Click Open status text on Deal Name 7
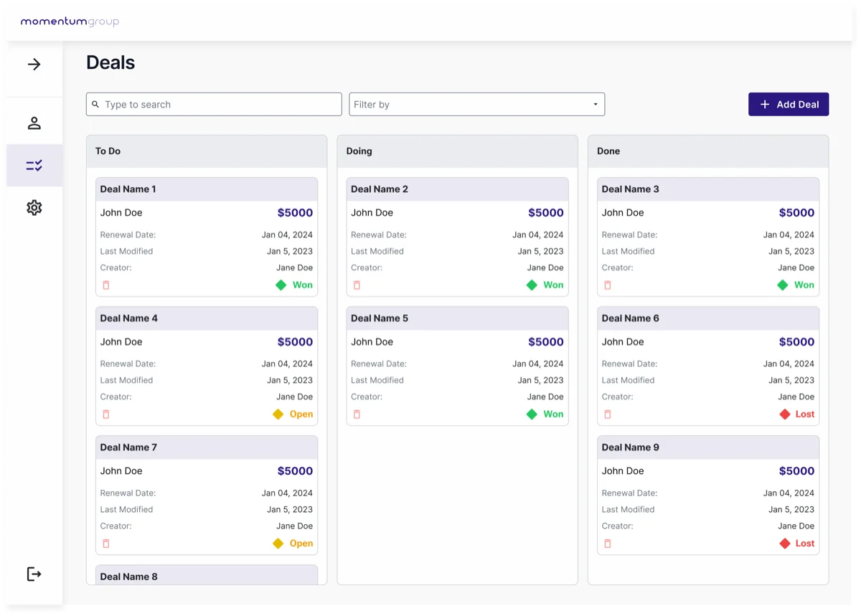The width and height of the screenshot is (861, 616). pos(301,544)
